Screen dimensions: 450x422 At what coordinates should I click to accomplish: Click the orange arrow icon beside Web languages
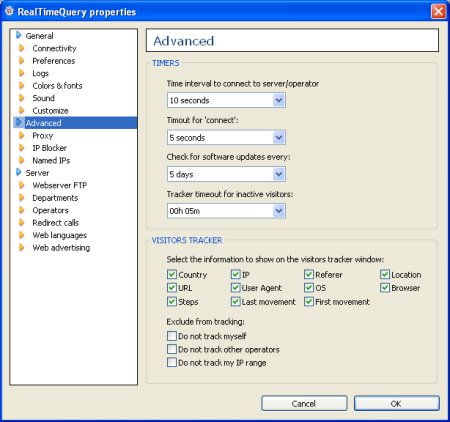tap(22, 235)
